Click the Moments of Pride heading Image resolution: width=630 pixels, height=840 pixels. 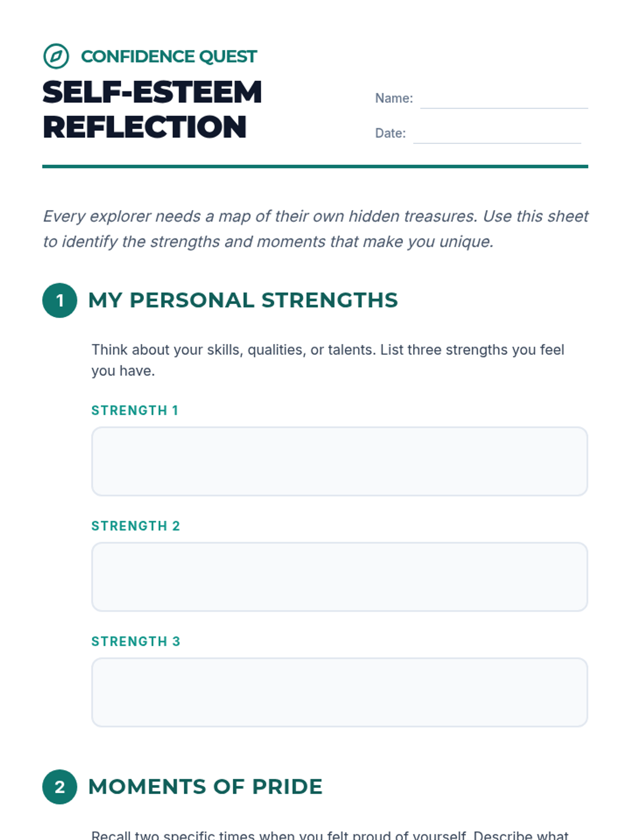pyautogui.click(x=205, y=787)
